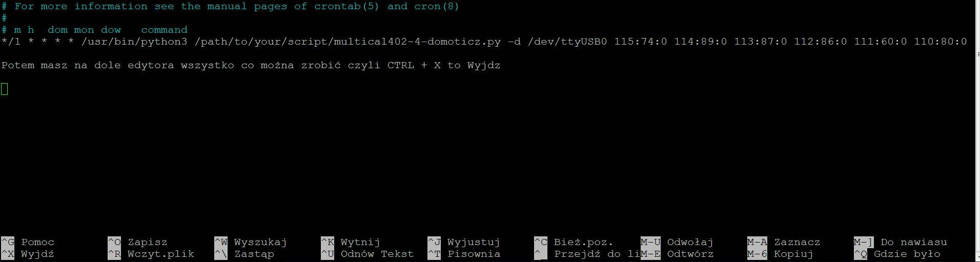980x262 pixels.
Task: Click the ^T Pisownia spelling shortcut
Action: pos(463,254)
